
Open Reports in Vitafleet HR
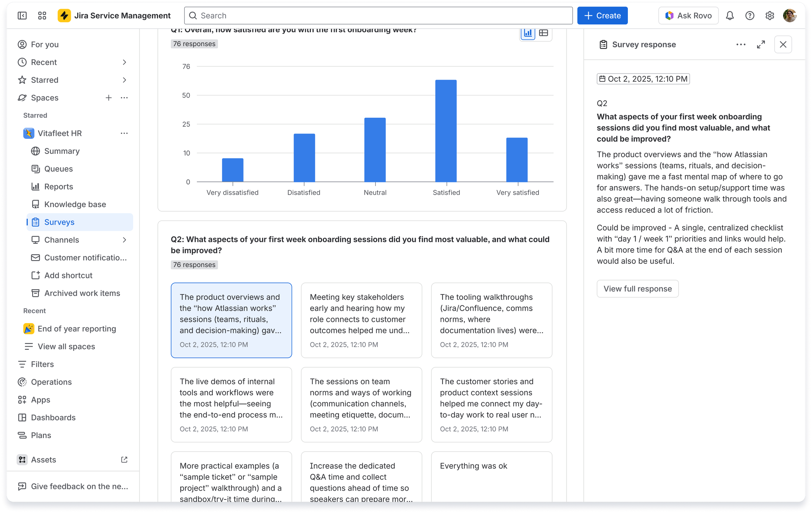59,186
